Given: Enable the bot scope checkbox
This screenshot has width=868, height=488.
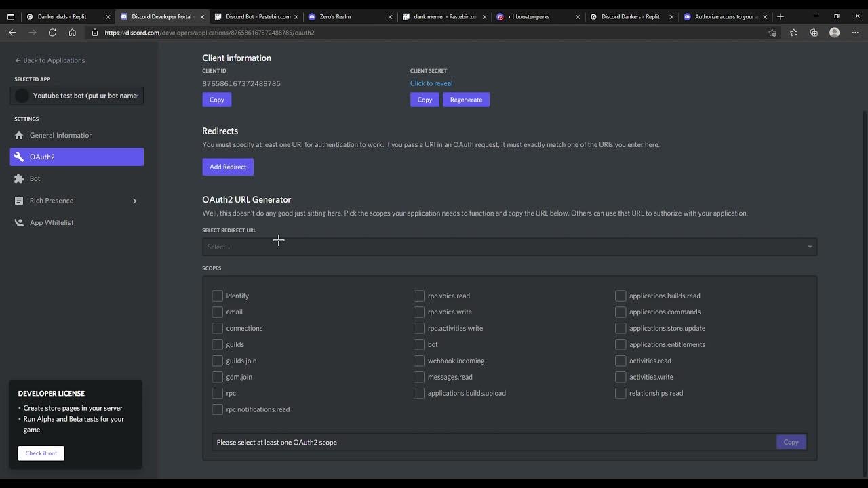Looking at the screenshot, I should click(419, 344).
